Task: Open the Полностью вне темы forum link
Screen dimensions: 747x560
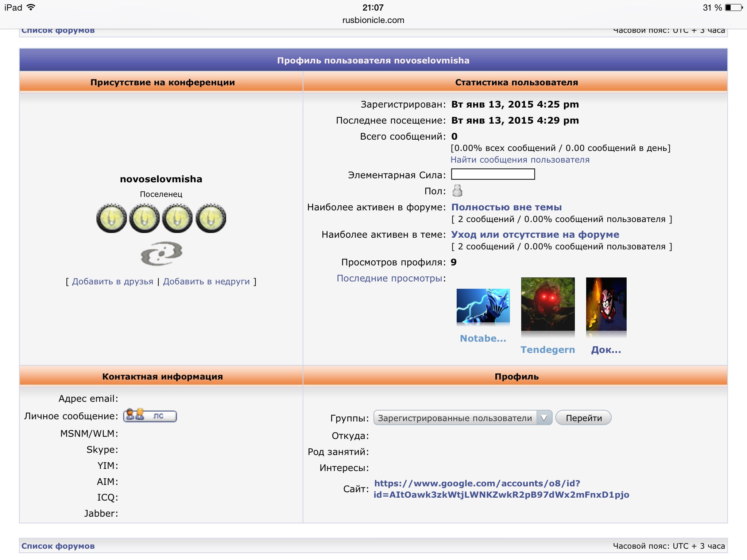Action: [x=506, y=207]
